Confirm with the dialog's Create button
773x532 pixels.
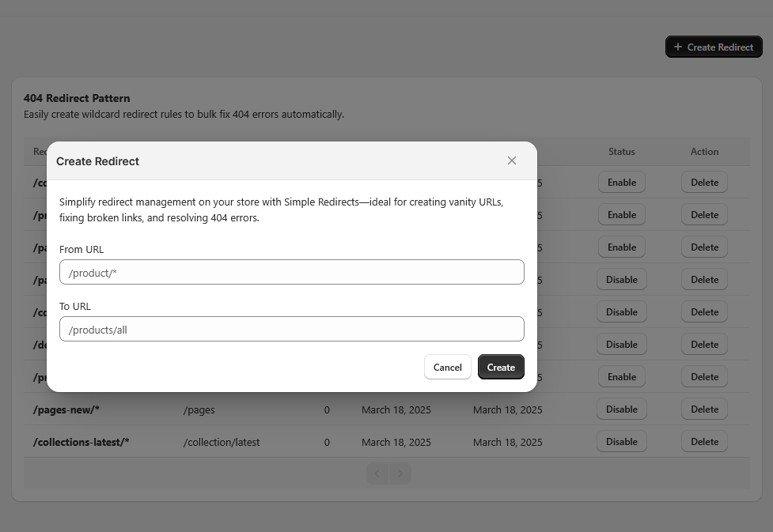click(500, 367)
